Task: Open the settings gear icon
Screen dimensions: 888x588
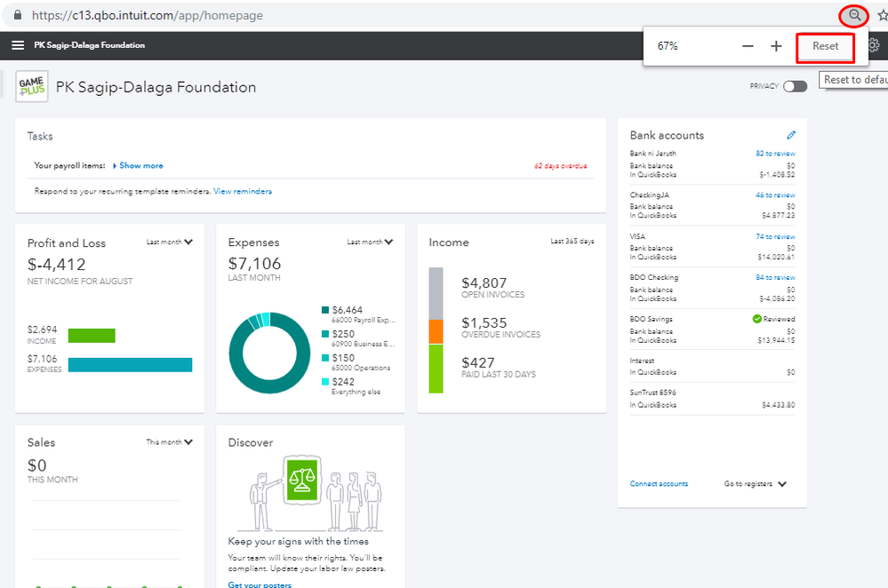Action: [873, 45]
